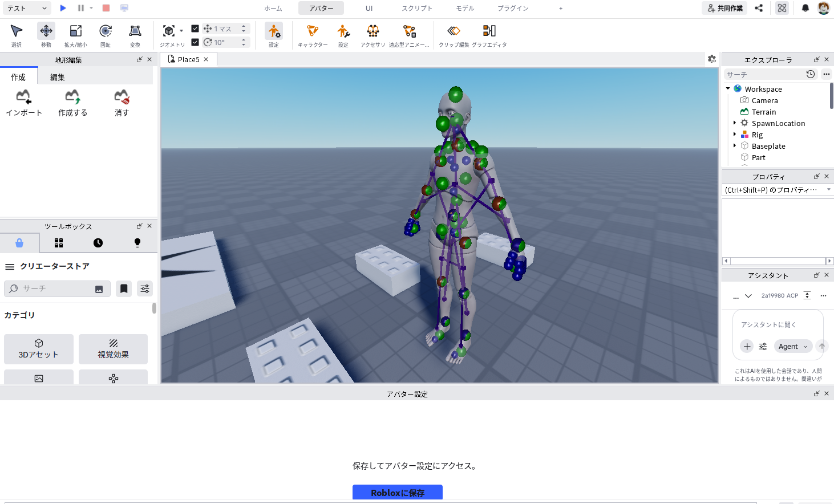
Task: Select the 3Dアセット category button
Action: click(39, 349)
